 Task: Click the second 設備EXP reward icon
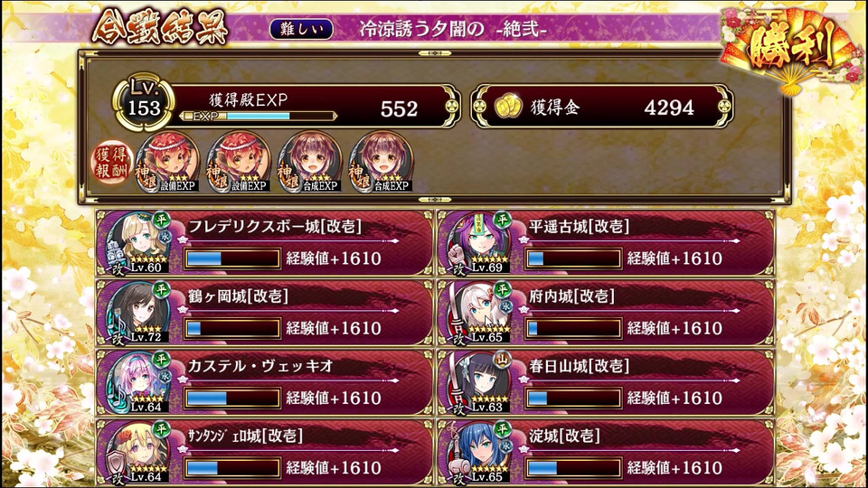(239, 162)
